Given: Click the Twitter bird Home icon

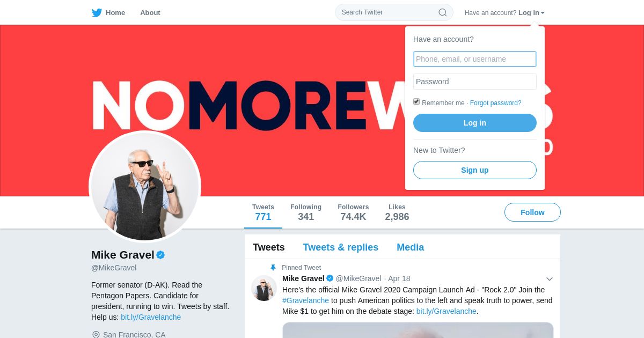Looking at the screenshot, I should 97,12.
